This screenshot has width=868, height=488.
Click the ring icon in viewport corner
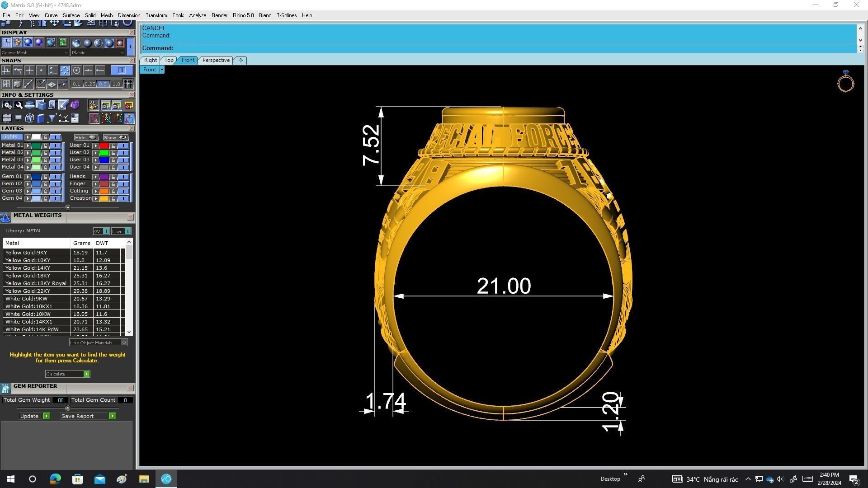coord(845,81)
